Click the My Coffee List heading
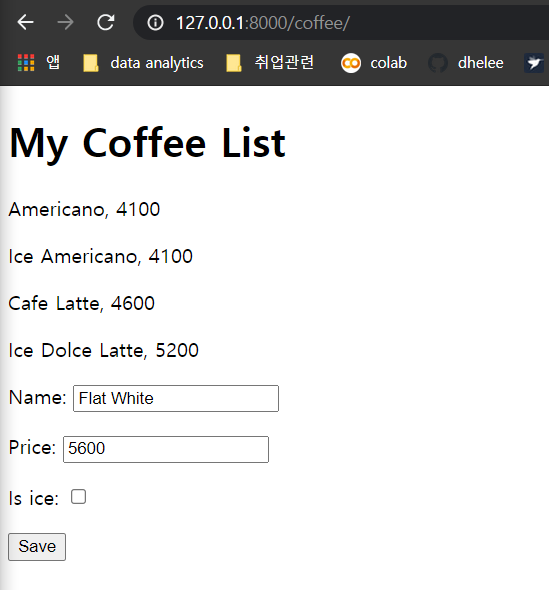Image resolution: width=549 pixels, height=590 pixels. 147,143
